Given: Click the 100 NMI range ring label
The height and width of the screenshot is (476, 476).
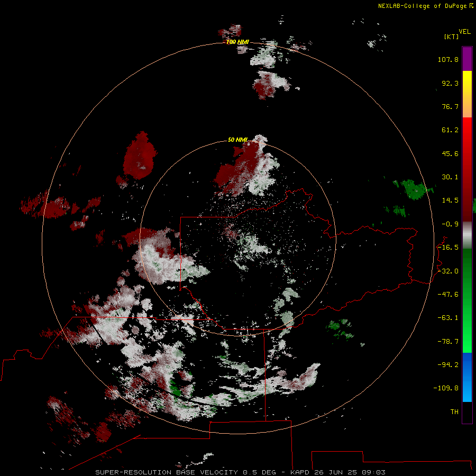Looking at the screenshot, I should click(237, 42).
